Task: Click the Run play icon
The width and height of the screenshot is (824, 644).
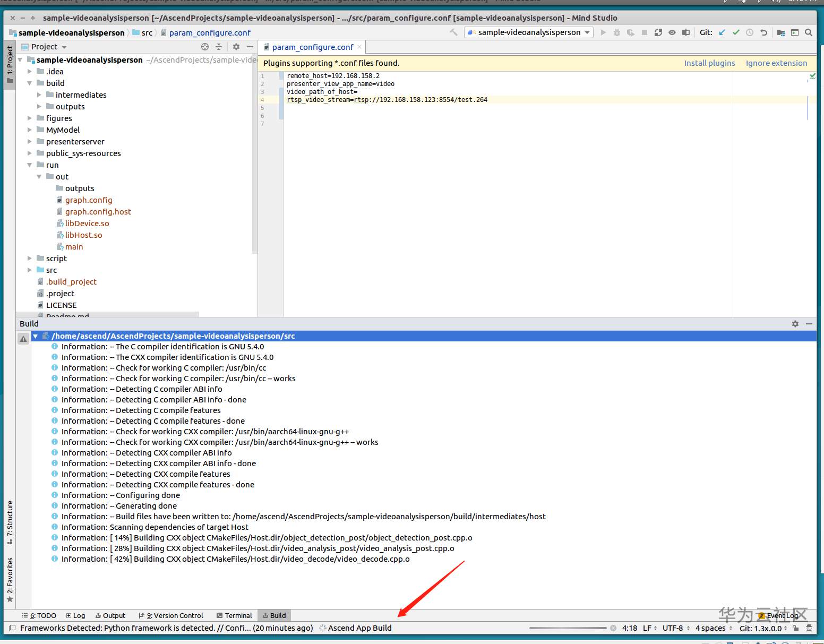Action: tap(603, 32)
